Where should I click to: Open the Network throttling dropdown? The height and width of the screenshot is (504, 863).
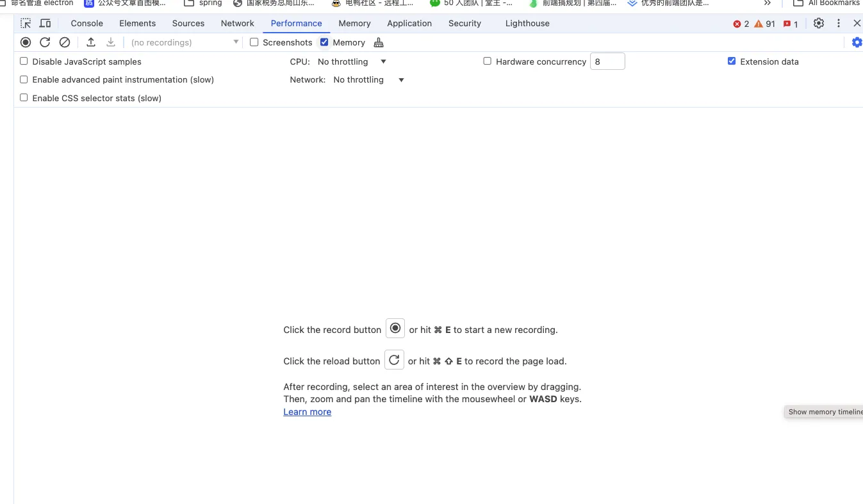tap(368, 80)
